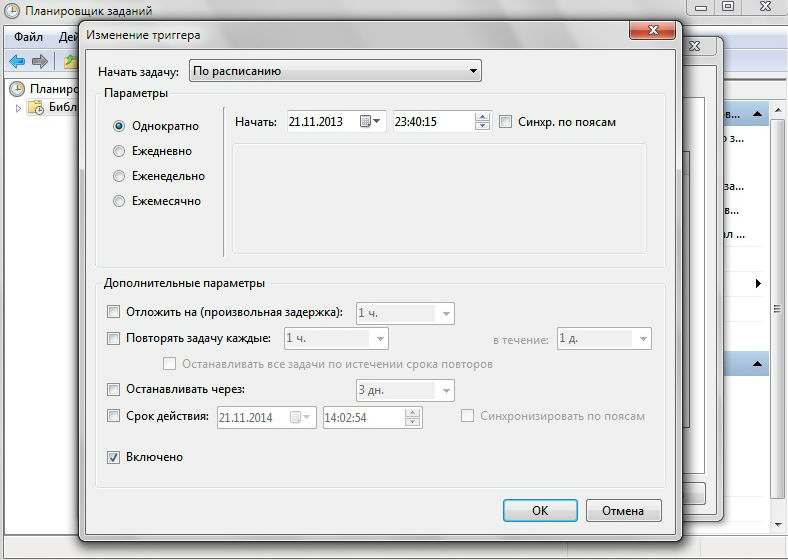Select the Ежедневно radio option

coord(120,151)
